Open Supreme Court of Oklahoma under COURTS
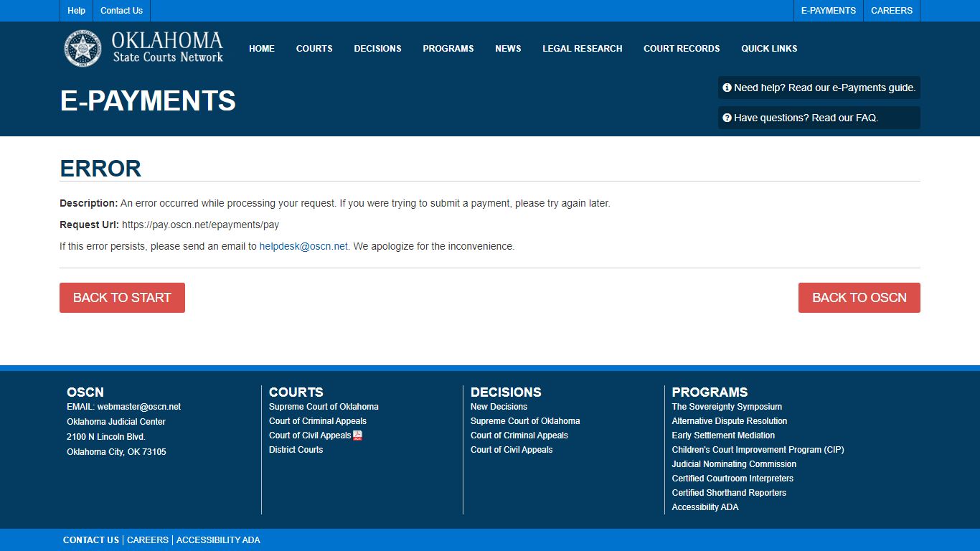The width and height of the screenshot is (980, 551). (x=324, y=407)
